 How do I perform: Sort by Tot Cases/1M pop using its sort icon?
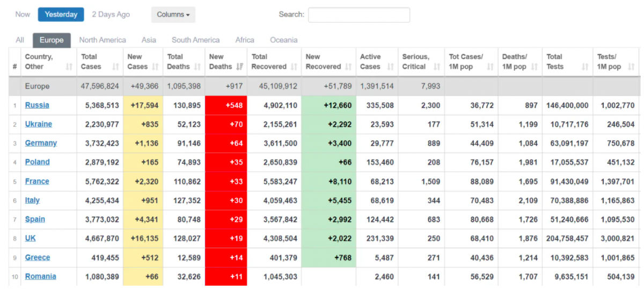(490, 67)
